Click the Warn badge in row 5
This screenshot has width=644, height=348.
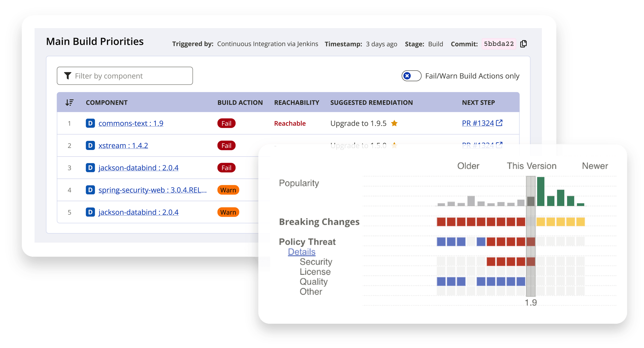pos(228,212)
